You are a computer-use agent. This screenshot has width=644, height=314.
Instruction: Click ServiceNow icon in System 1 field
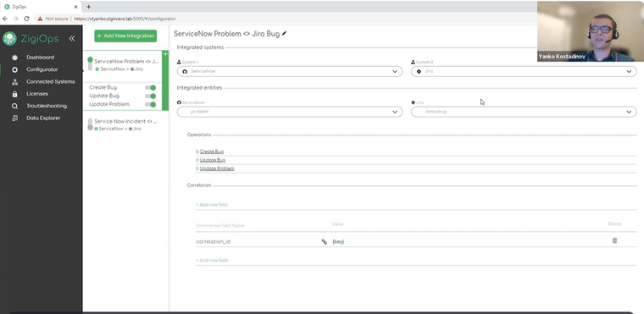click(185, 71)
